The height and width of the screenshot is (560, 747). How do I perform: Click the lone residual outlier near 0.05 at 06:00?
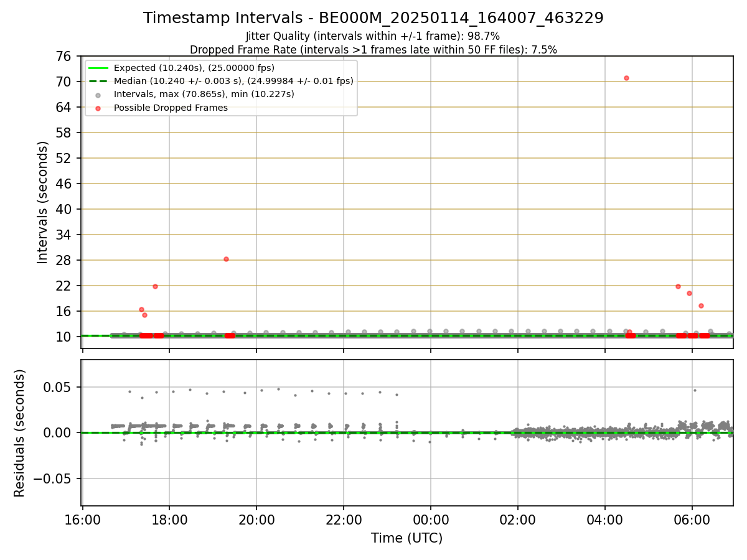click(x=695, y=390)
